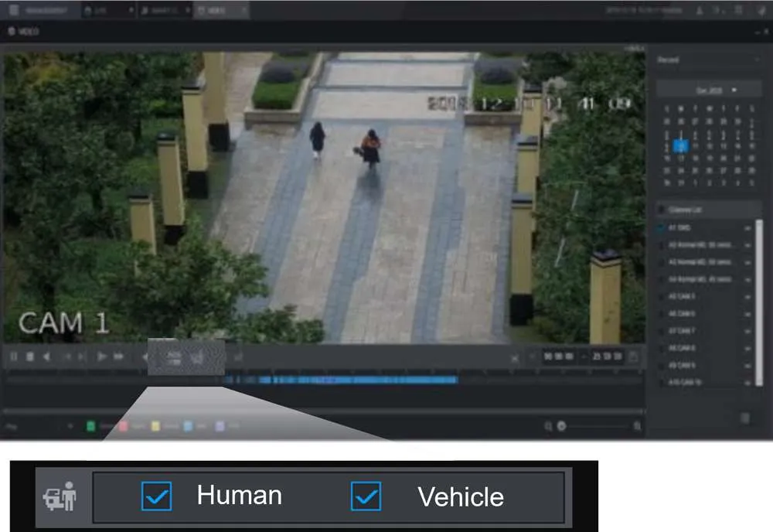
Task: Click the red record-type legend swatch
Action: coord(123,426)
